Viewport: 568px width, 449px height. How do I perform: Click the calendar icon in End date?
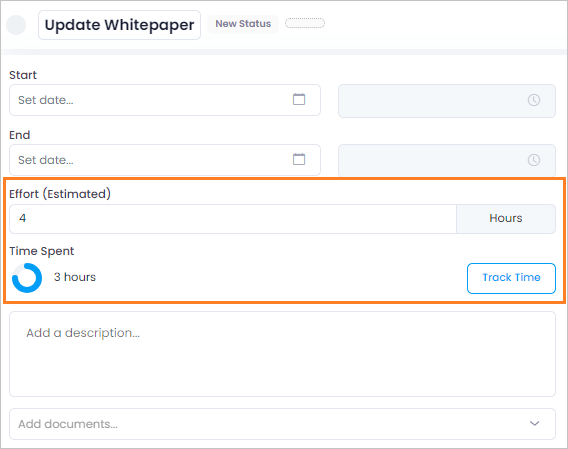click(299, 159)
